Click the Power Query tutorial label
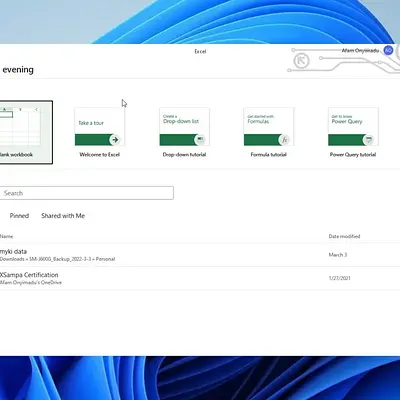400x400 pixels. [353, 154]
